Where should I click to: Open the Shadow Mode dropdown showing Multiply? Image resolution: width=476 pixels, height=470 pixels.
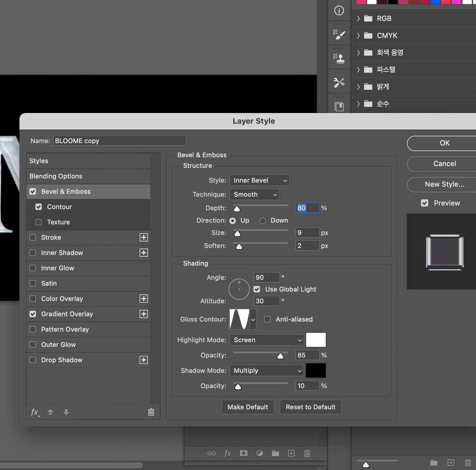pyautogui.click(x=267, y=370)
